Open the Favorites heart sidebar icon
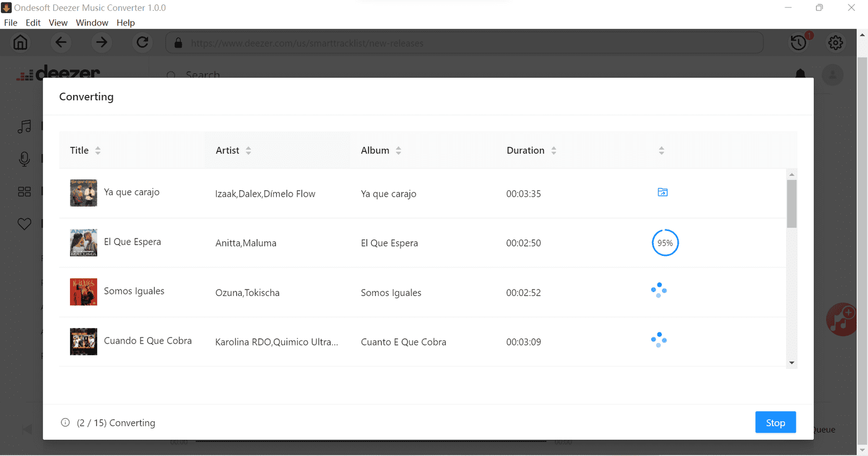Viewport: 868px width, 456px height. [24, 223]
